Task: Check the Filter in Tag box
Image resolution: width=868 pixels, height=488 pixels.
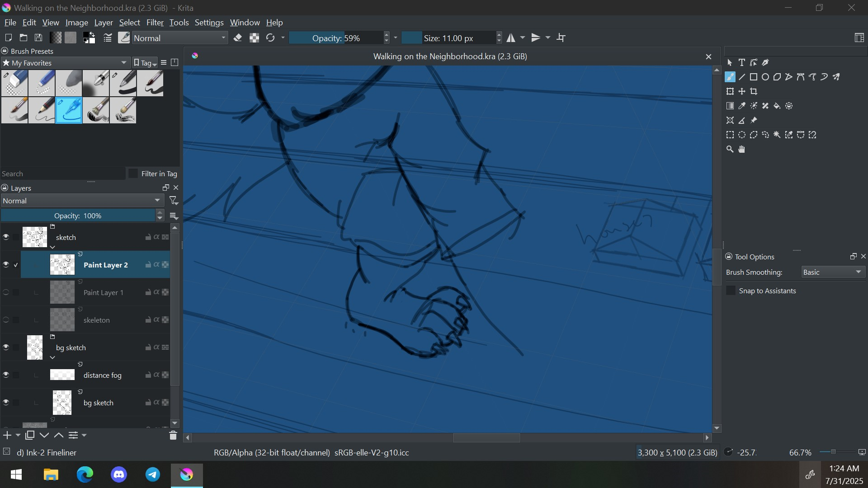Action: (133, 174)
